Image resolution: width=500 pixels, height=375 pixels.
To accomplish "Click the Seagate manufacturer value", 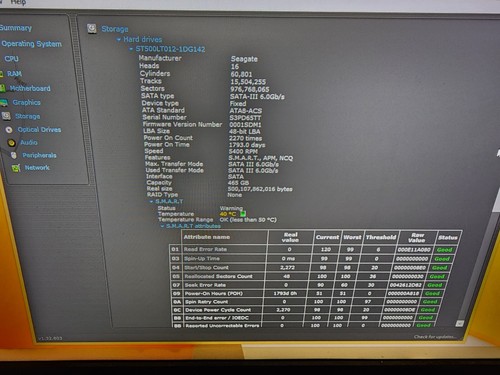I will pyautogui.click(x=244, y=59).
